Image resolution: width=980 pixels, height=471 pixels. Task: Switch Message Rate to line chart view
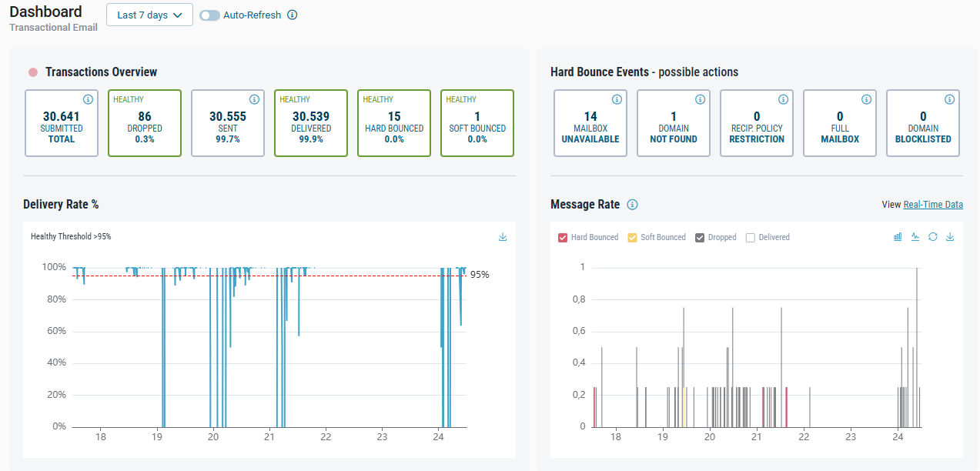pyautogui.click(x=915, y=237)
